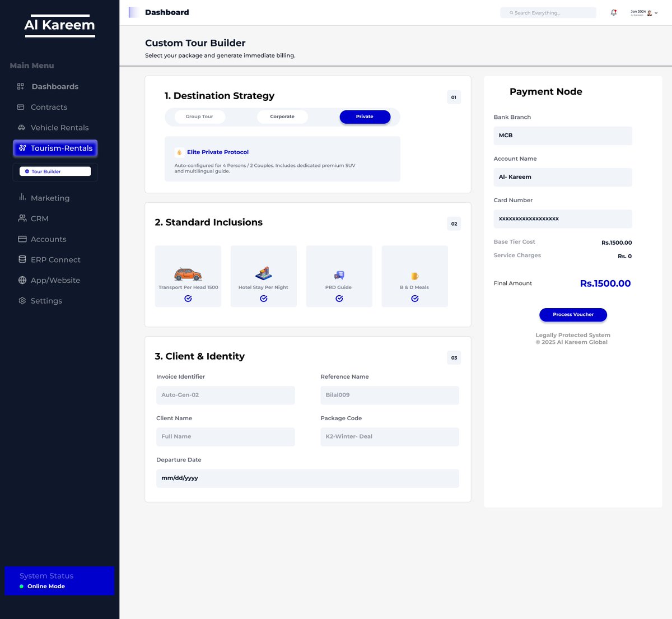Viewport: 672px width, 619px height.
Task: Click the Elite Private Protocol flame icon
Action: (x=179, y=152)
